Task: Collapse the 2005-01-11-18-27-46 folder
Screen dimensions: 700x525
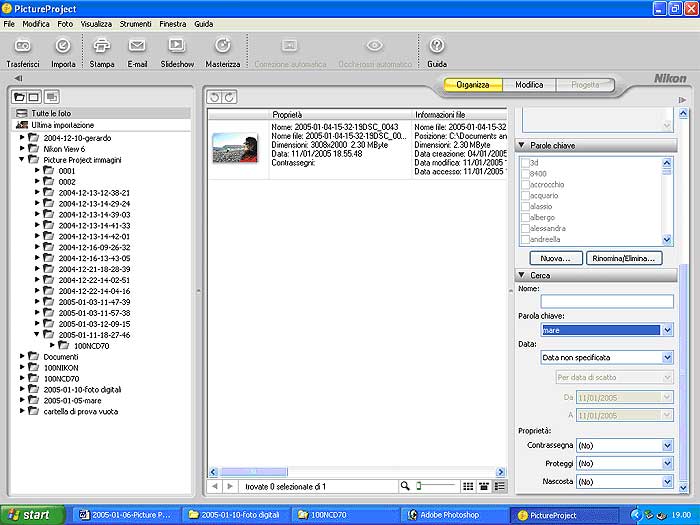Action: 37,334
